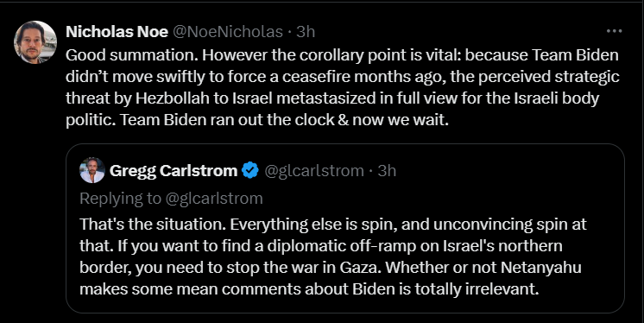This screenshot has height=323, width=644.
Task: Click the line mentioning Hezbollah threat to Israel
Action: click(x=332, y=98)
